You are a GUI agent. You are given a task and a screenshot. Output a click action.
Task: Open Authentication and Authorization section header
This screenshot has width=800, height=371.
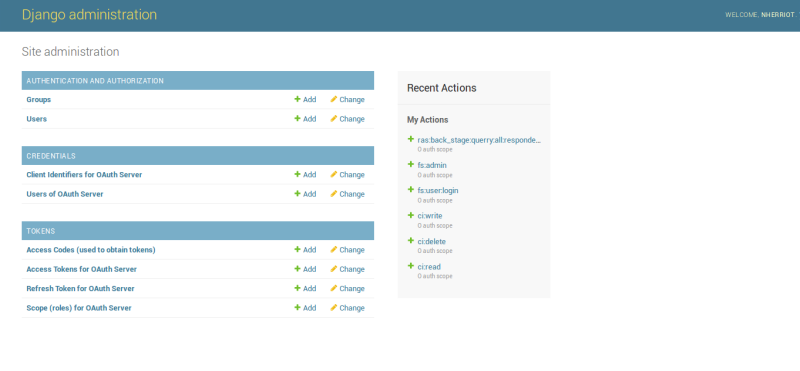tap(95, 81)
